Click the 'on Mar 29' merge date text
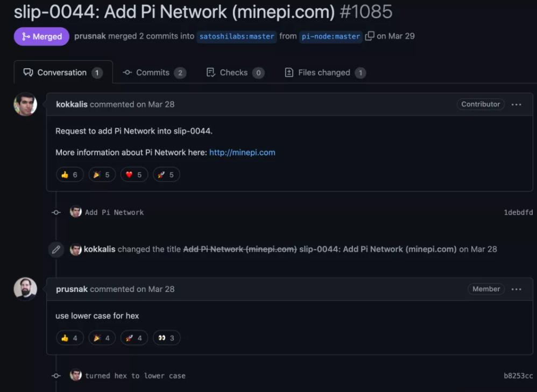The image size is (537, 392). (x=395, y=36)
